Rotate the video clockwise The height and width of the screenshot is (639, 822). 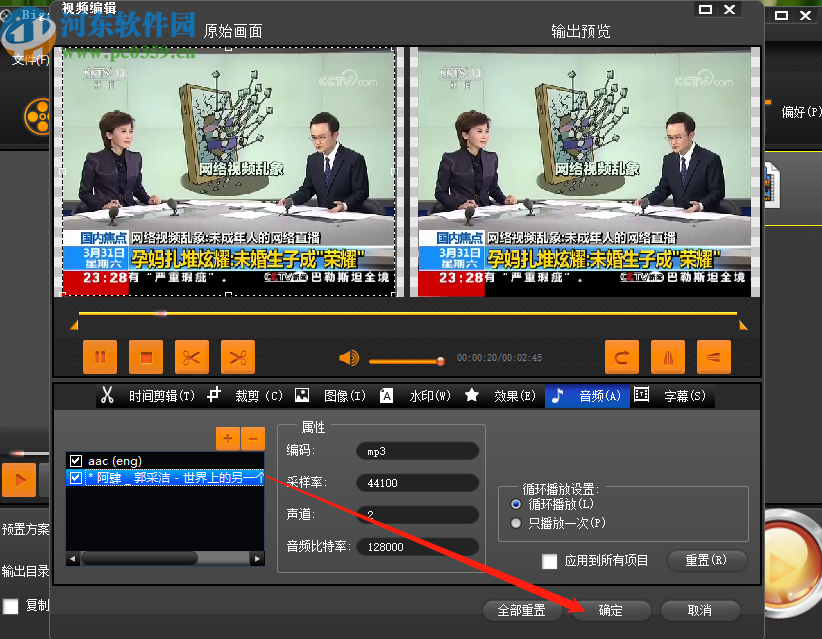(x=620, y=357)
